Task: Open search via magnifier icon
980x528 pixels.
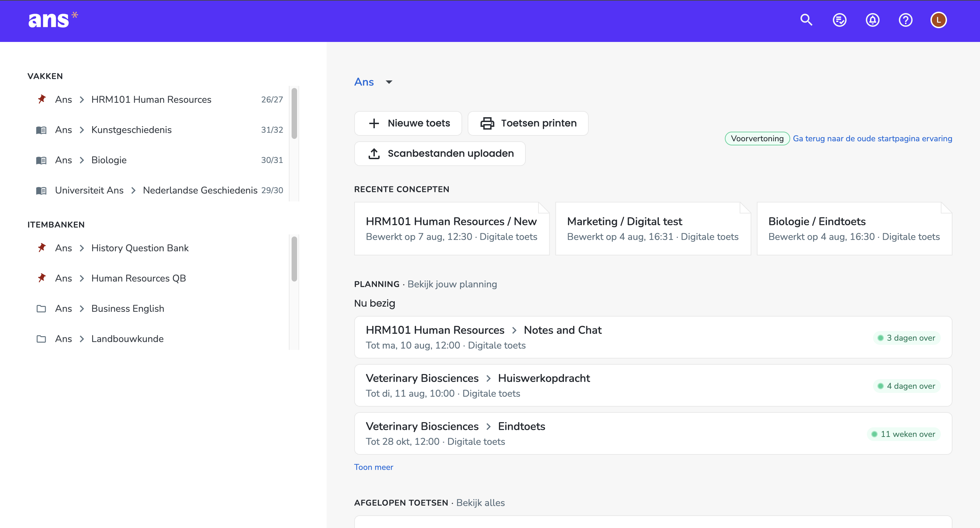Action: coord(806,20)
